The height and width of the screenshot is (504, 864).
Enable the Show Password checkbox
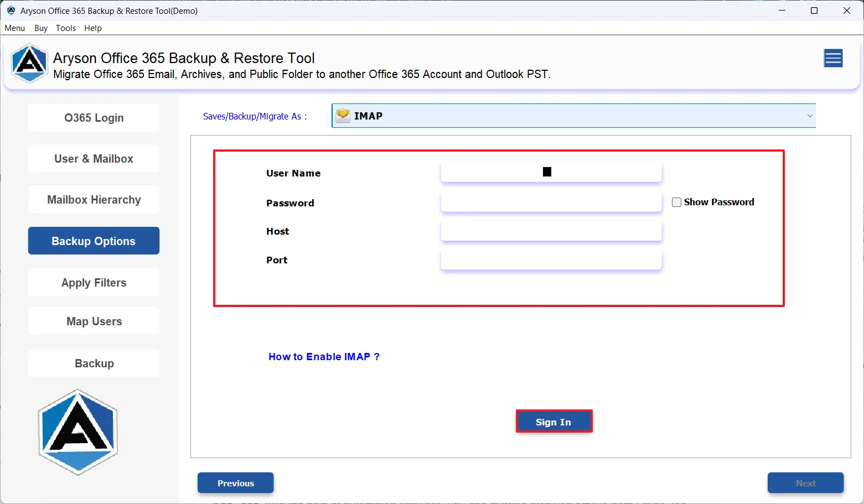point(676,202)
